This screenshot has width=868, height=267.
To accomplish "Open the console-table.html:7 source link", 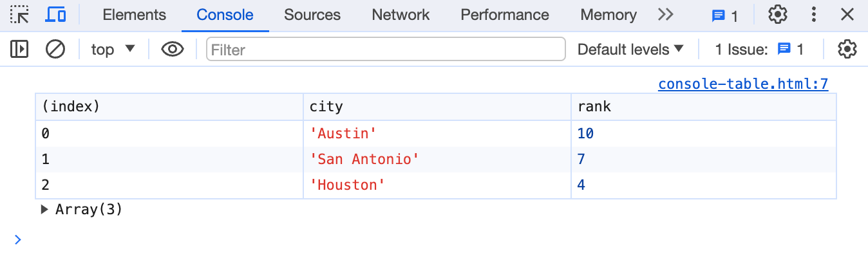I will tap(742, 84).
